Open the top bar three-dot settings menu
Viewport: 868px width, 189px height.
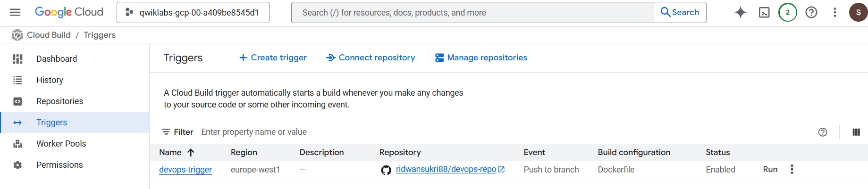(x=835, y=13)
